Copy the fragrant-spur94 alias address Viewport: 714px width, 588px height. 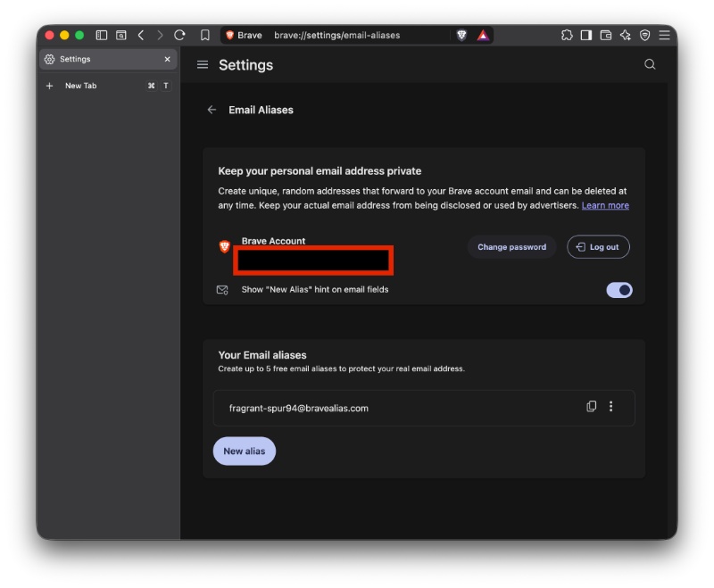coord(591,406)
